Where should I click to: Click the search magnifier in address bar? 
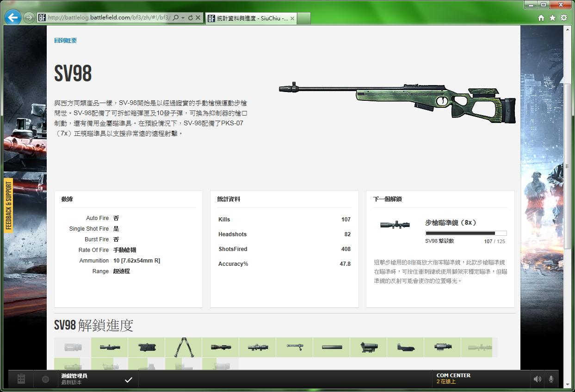176,18
